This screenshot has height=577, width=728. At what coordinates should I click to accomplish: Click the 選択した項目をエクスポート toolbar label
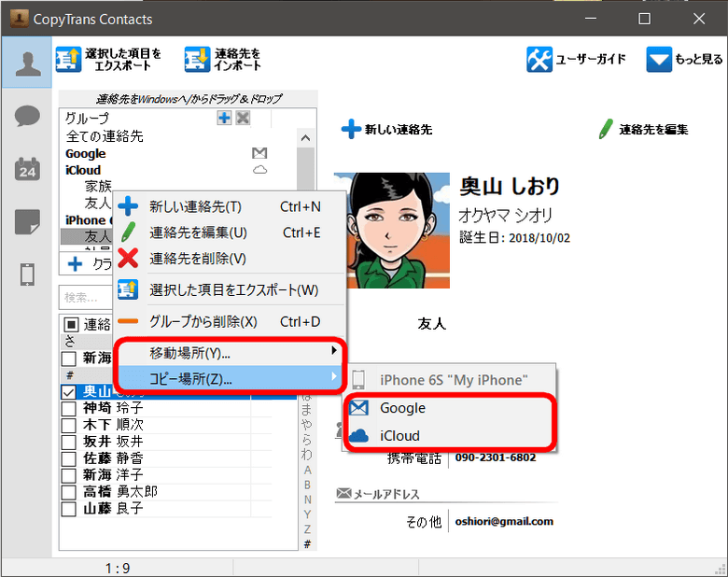point(123,60)
